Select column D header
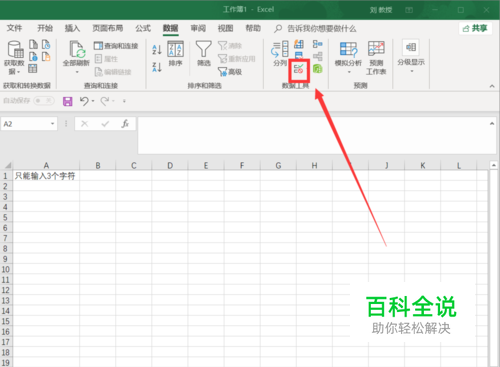The image size is (500, 367). click(170, 165)
